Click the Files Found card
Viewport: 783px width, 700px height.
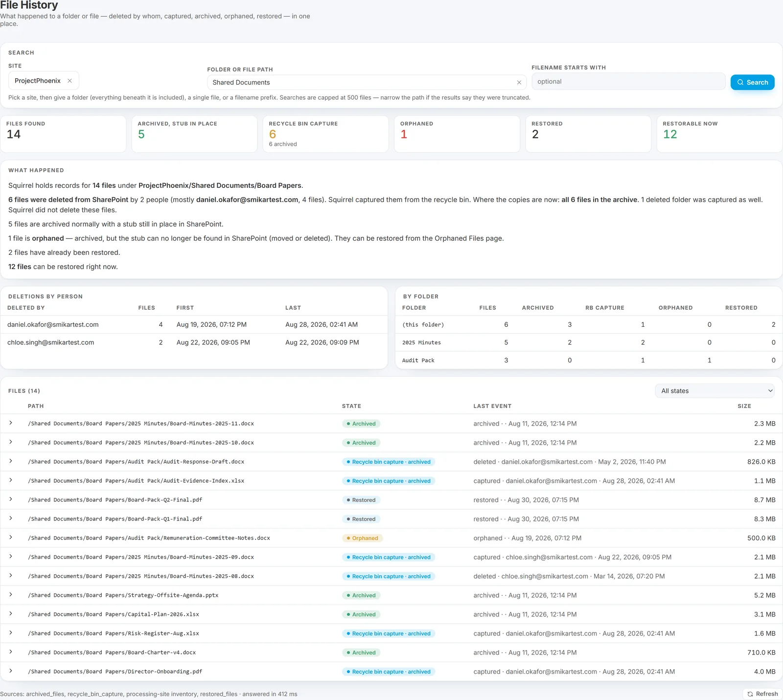pos(63,134)
